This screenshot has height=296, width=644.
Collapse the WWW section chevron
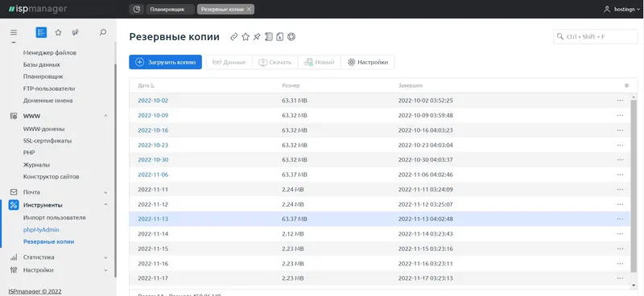pos(105,116)
